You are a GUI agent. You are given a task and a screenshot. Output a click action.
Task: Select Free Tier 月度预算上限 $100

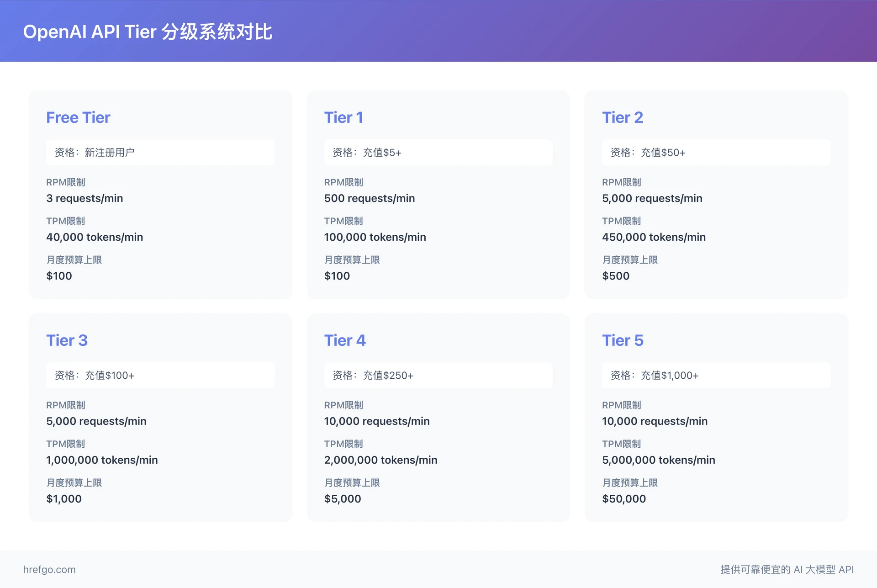[59, 275]
